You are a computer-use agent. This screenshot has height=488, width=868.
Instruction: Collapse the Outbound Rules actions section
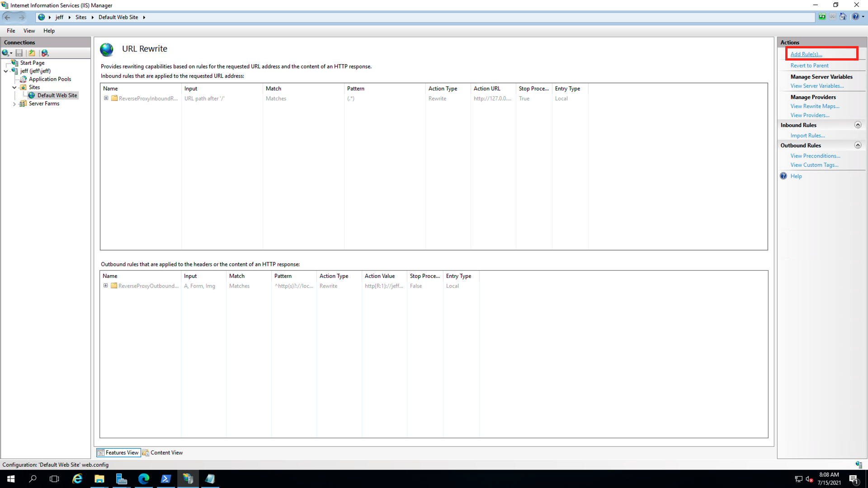coord(858,145)
